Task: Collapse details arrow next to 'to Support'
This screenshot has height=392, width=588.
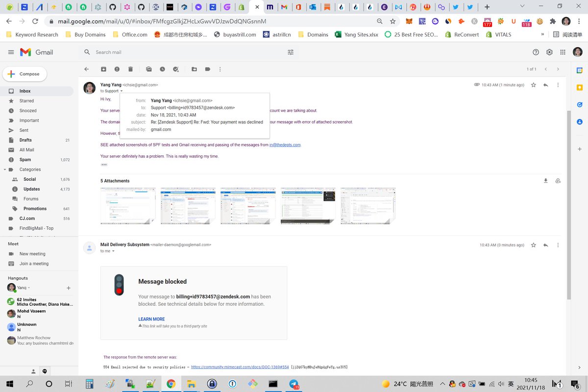Action: coord(122,91)
